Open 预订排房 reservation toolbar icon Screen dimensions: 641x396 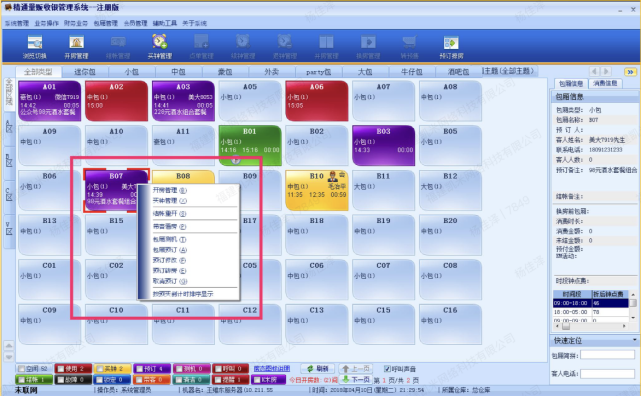pyautogui.click(x=451, y=47)
